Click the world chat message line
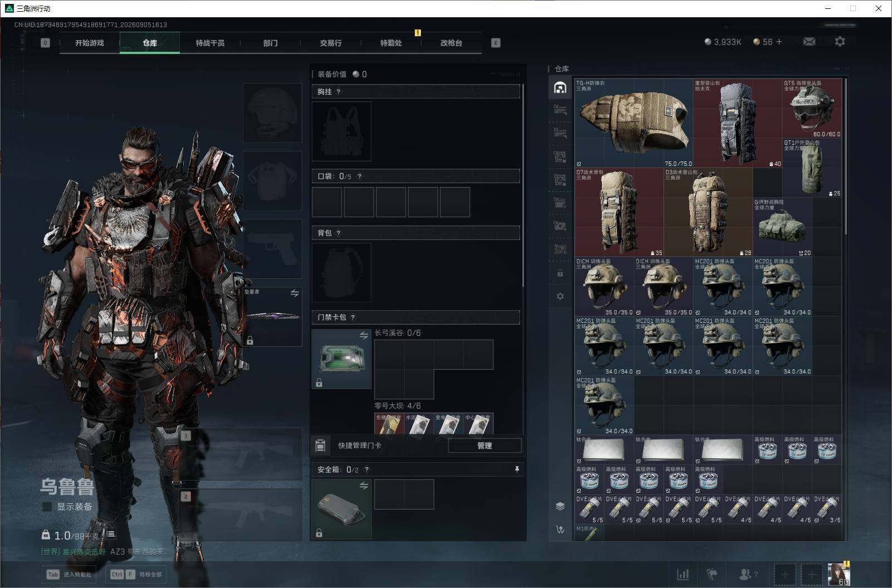This screenshot has width=892, height=588. coord(104,551)
